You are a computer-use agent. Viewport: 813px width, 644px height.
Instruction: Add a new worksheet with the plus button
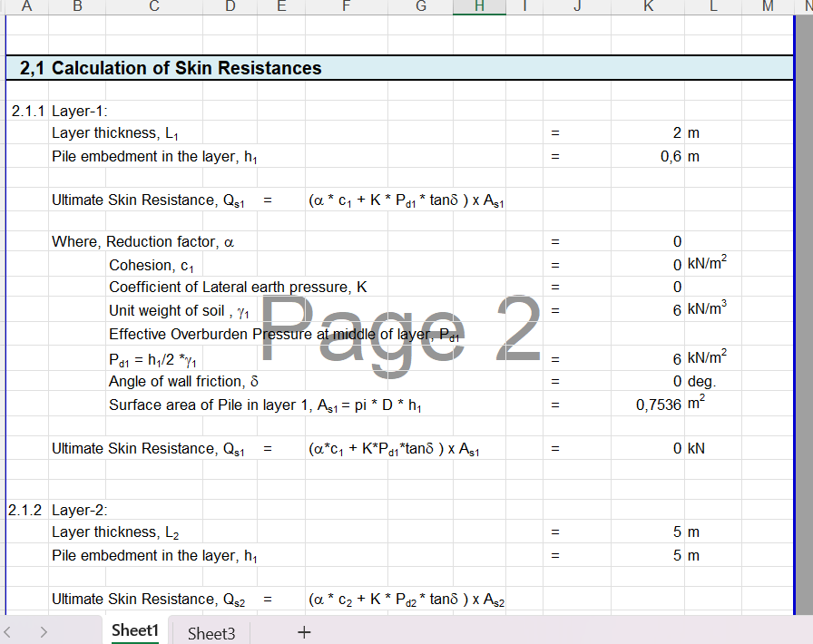[304, 631]
